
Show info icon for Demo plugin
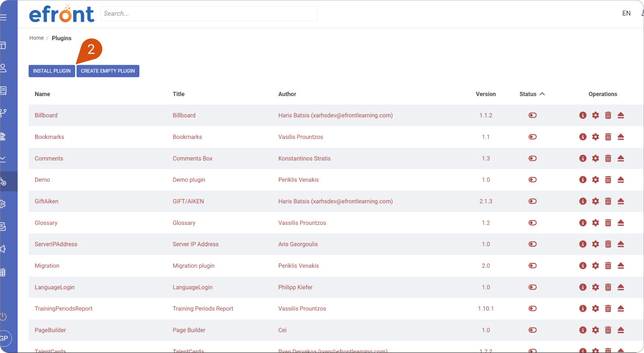point(583,180)
